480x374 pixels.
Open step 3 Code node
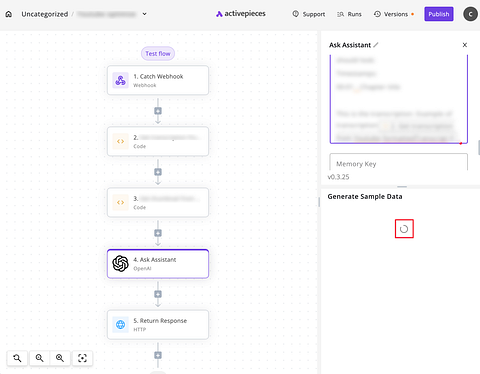(158, 202)
